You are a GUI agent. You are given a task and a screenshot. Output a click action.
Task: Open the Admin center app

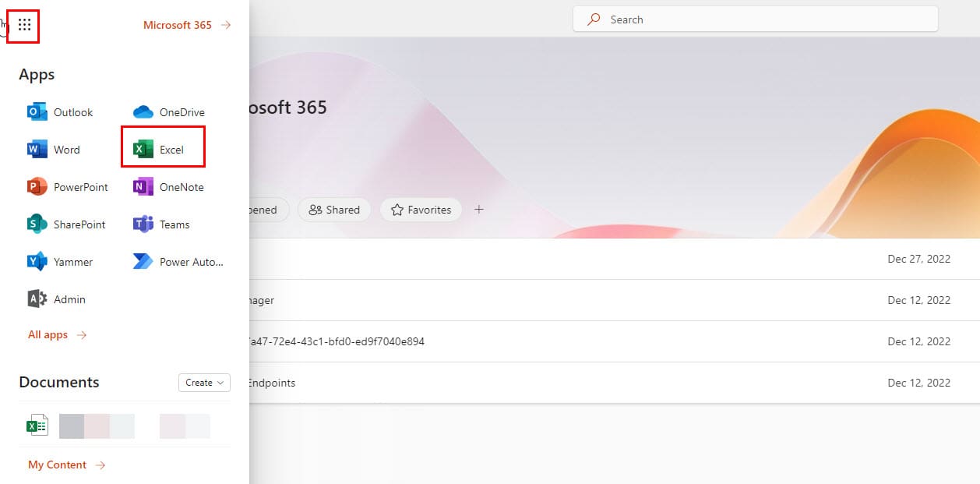pos(56,299)
